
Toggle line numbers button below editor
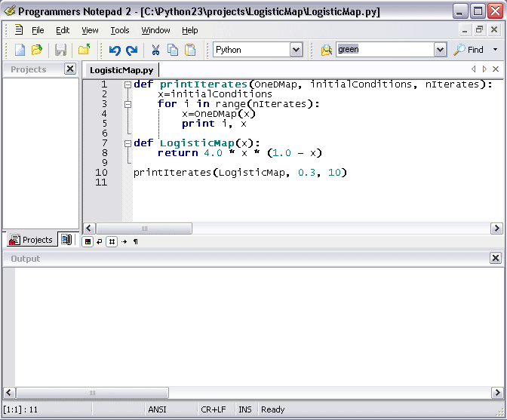coord(112,241)
